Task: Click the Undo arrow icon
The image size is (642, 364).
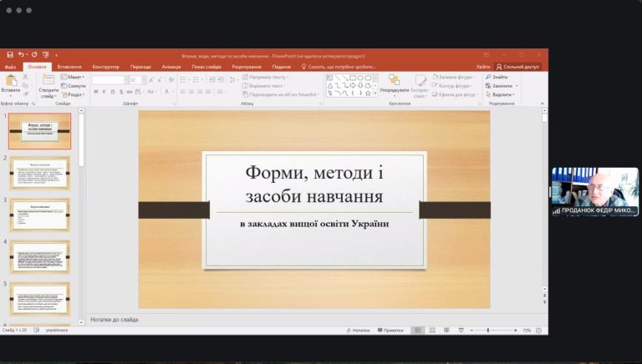Action: click(20, 55)
